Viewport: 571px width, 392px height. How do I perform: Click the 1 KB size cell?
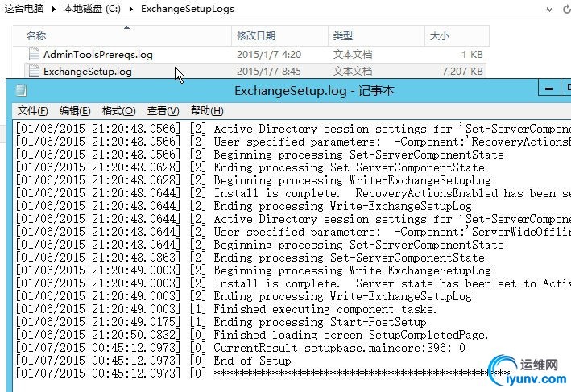[x=472, y=55]
